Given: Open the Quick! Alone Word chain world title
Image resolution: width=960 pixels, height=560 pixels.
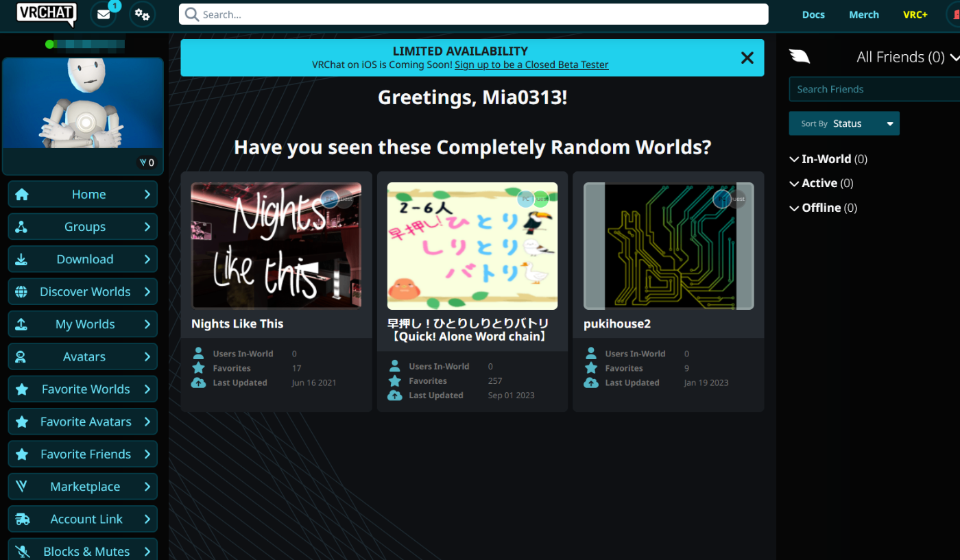Looking at the screenshot, I should pos(468,330).
